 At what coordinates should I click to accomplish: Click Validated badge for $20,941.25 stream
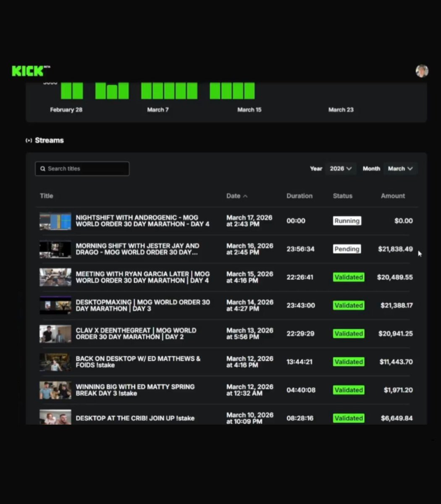(349, 333)
